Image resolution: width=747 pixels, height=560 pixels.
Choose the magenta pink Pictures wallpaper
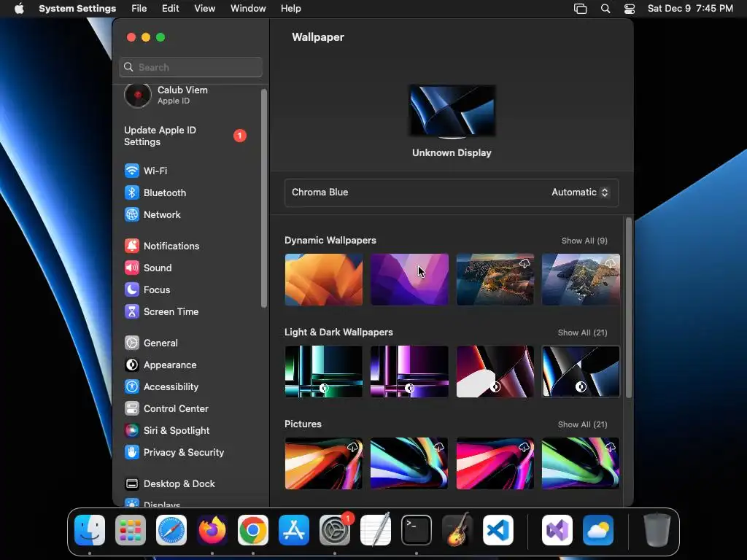pyautogui.click(x=495, y=463)
